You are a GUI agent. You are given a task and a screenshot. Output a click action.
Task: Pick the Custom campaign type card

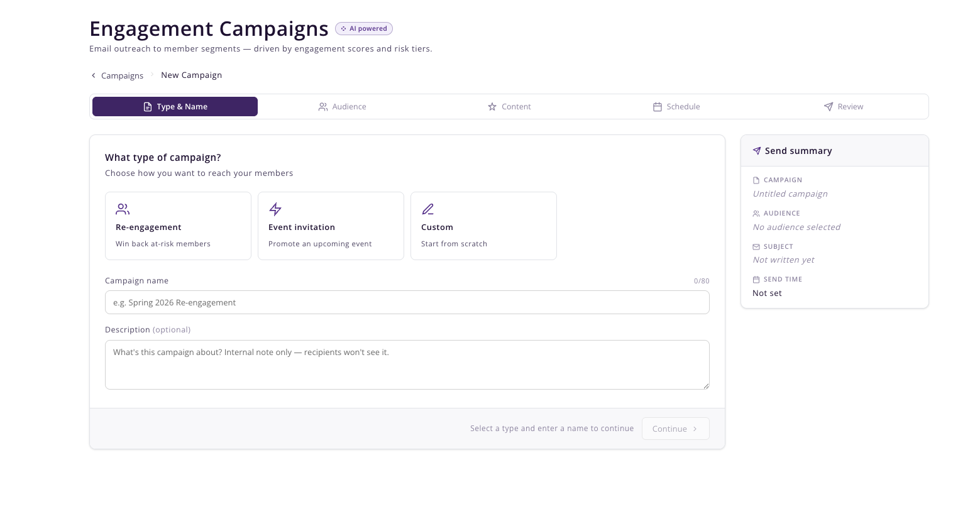[483, 226]
